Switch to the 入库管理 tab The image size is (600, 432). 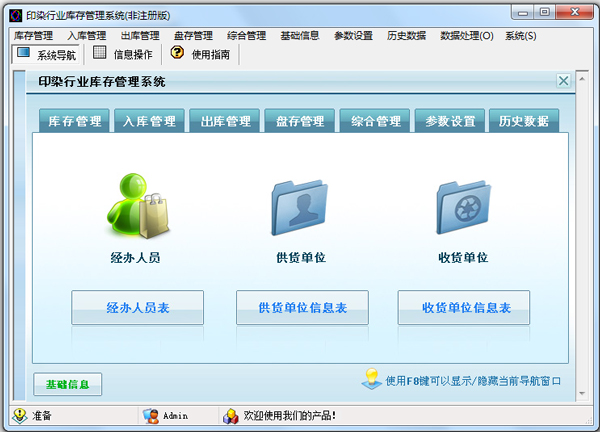[150, 122]
